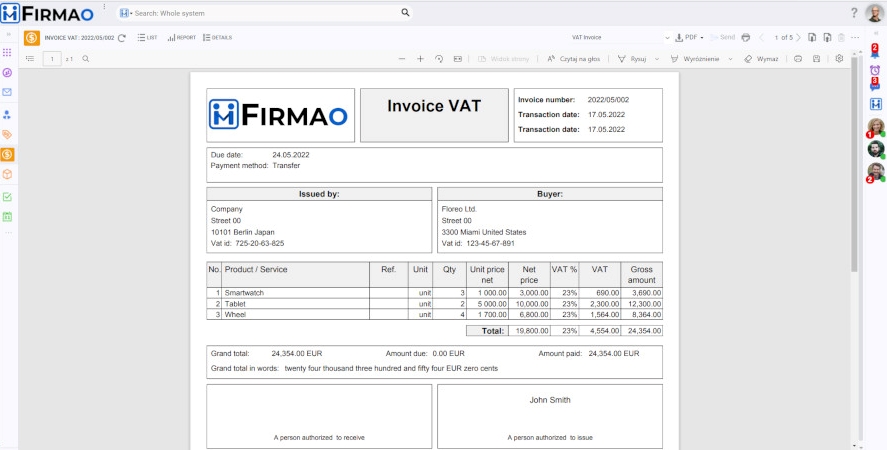Viewport: 887px width, 450px height.
Task: Expand the Wyróżnienie options arrow
Action: [730, 58]
